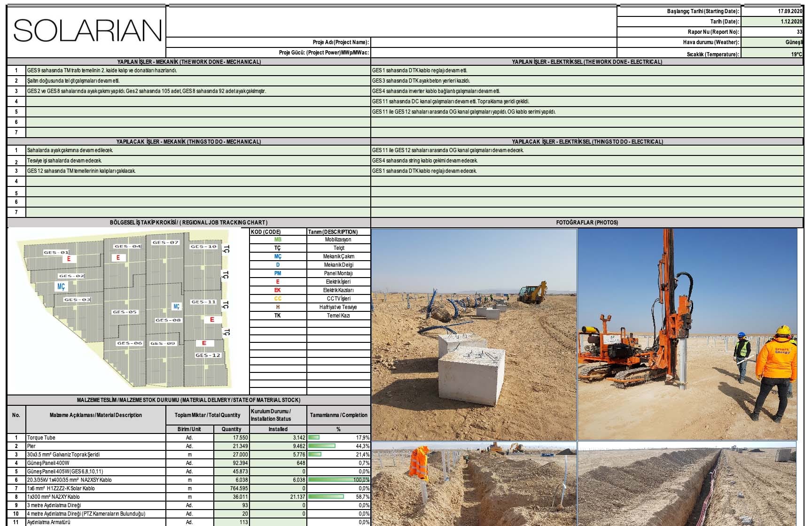Click the red E marker under GES-11
The width and height of the screenshot is (812, 526).
click(212, 320)
